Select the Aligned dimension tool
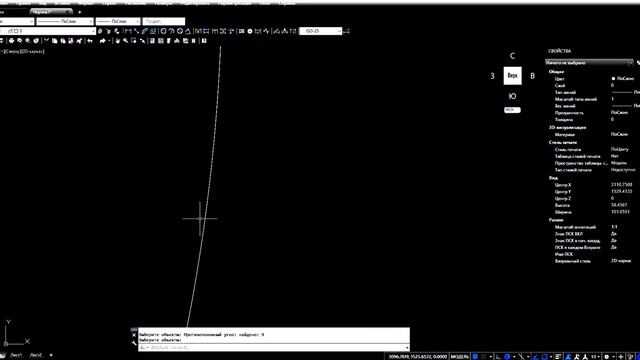This screenshot has width=640, height=360. tap(137, 31)
